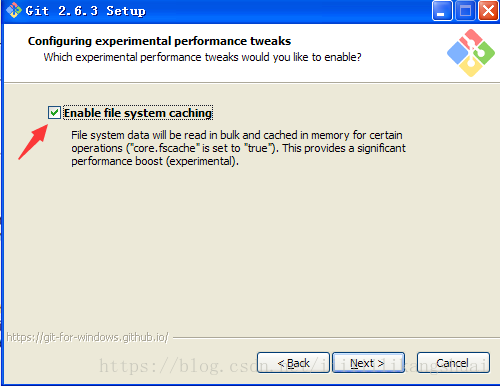Click the 'Git 2.6.3 Setup' title bar text
500x386 pixels.
pos(86,11)
